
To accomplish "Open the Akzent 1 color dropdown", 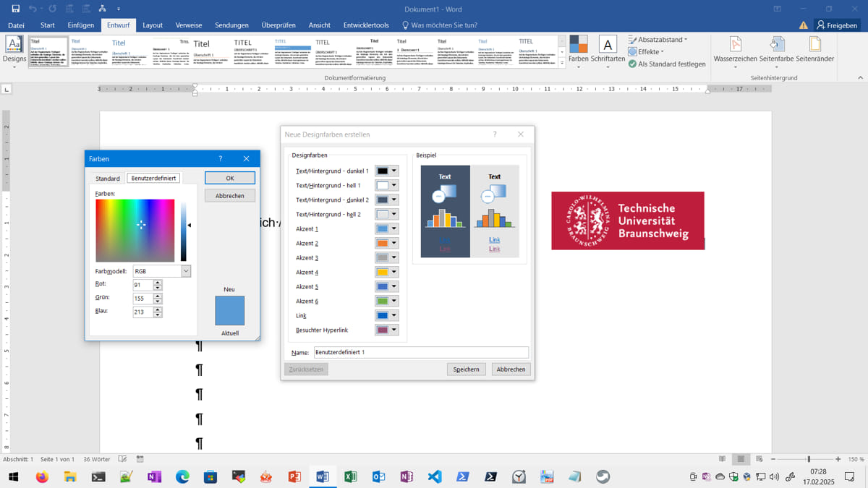I will (394, 229).
